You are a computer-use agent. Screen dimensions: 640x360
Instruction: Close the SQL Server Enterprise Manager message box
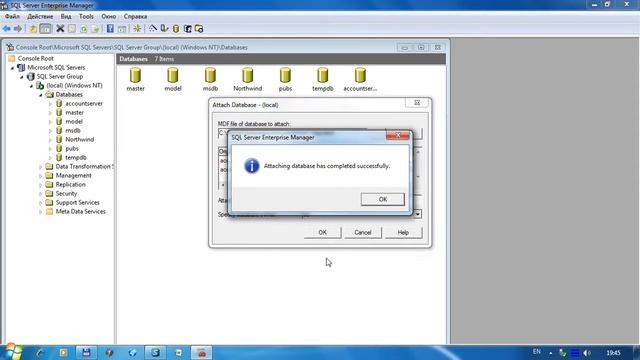[398, 136]
